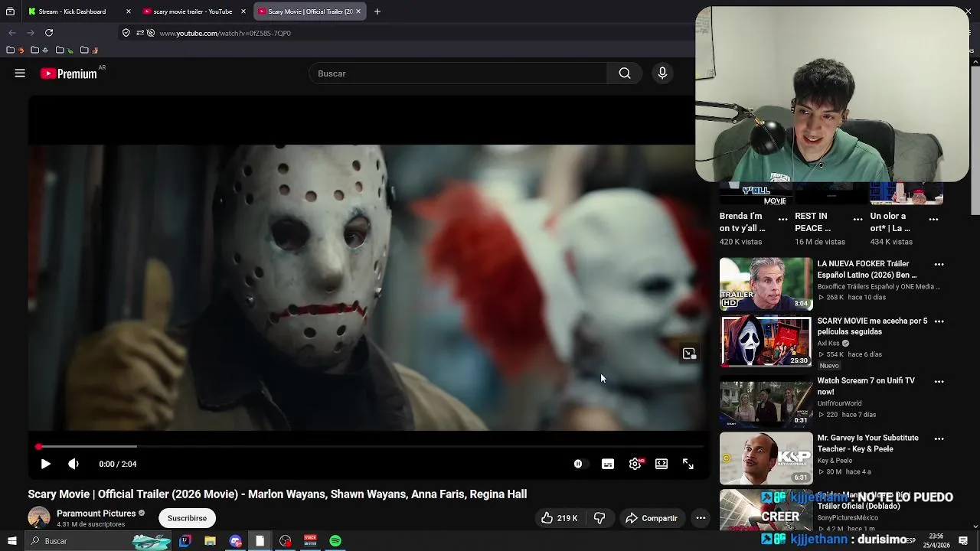Play the Scary Movie trailer
This screenshot has width=980, height=551.
(45, 464)
